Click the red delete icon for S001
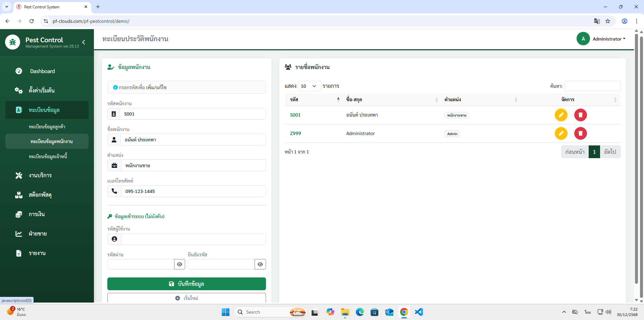The image size is (644, 320). coord(580,115)
